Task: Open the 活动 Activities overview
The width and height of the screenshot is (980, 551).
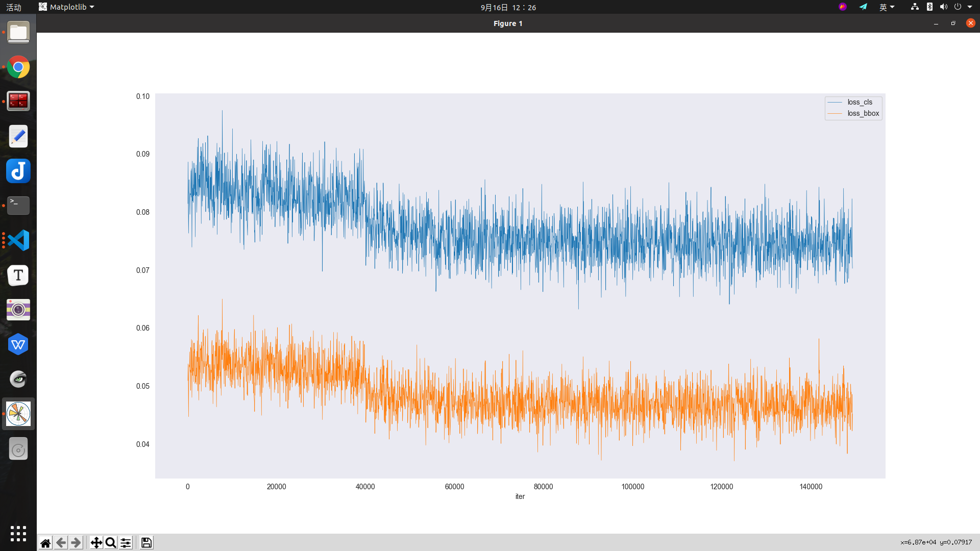Action: coord(13,7)
